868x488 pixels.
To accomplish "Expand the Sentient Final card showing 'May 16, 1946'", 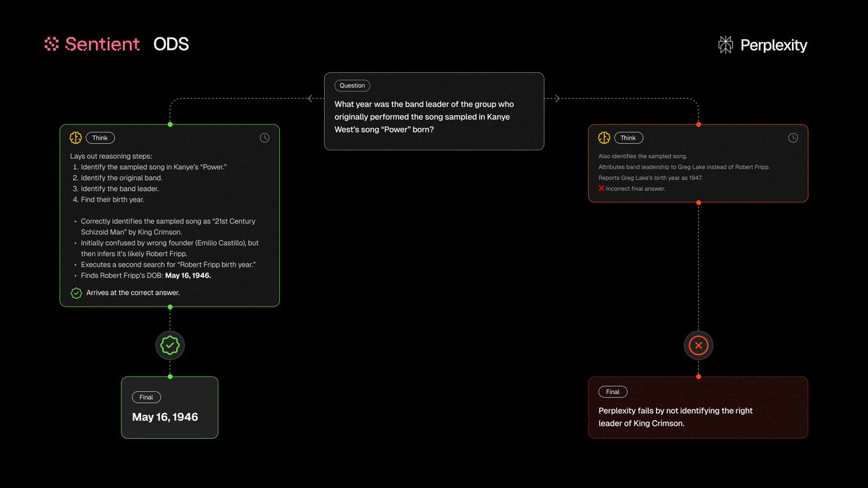I will coord(169,408).
